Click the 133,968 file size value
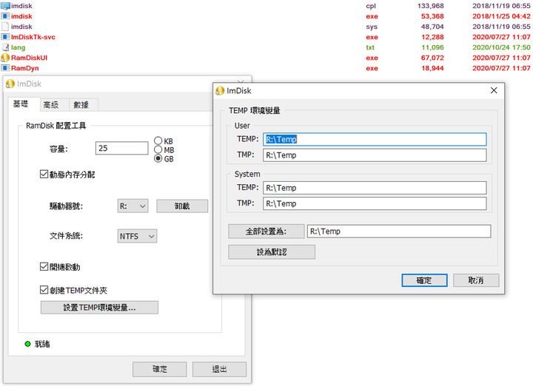Viewport: 533px width, 392px height. tap(431, 6)
